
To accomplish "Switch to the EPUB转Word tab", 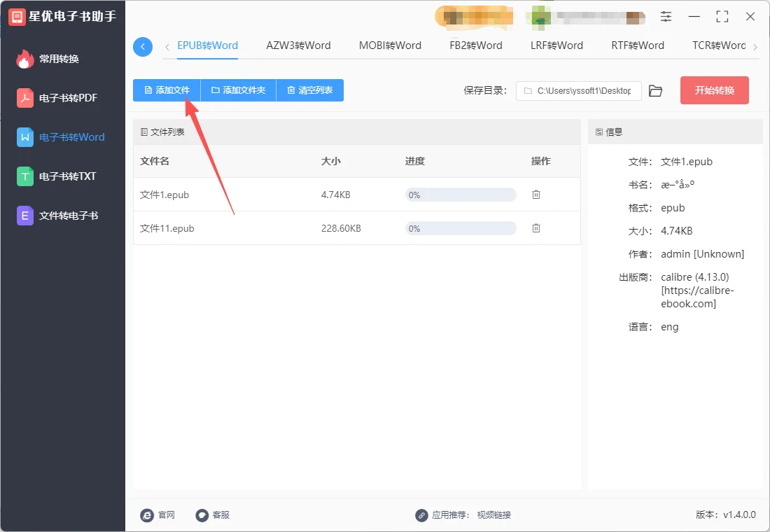I will (x=207, y=45).
